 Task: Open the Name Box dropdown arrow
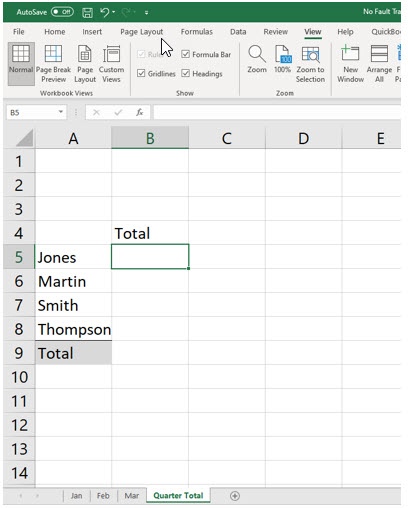click(61, 112)
